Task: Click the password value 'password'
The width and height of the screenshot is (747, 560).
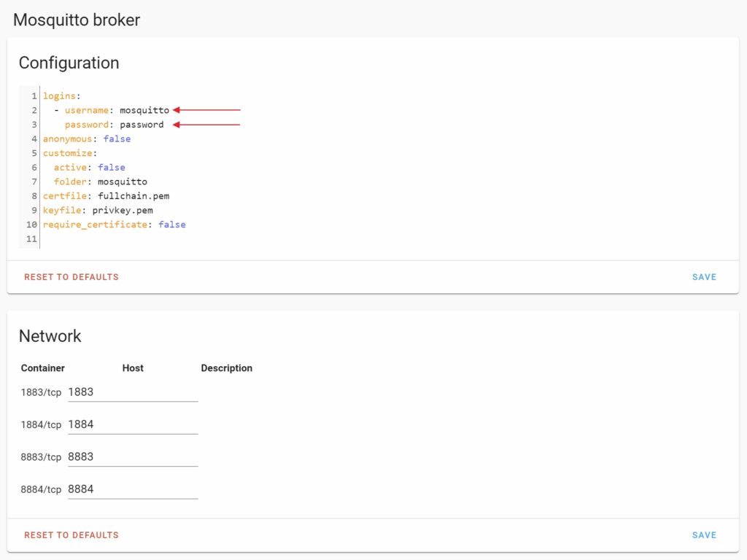Action: (142, 124)
